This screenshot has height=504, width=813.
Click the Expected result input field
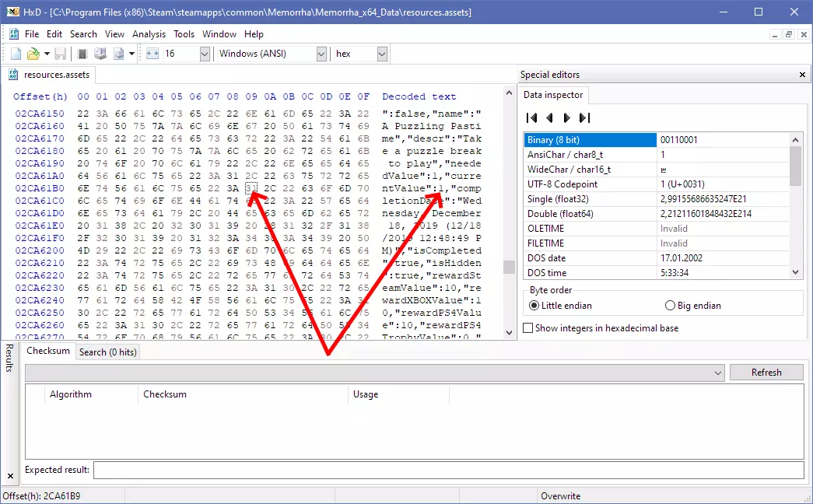[x=448, y=471]
